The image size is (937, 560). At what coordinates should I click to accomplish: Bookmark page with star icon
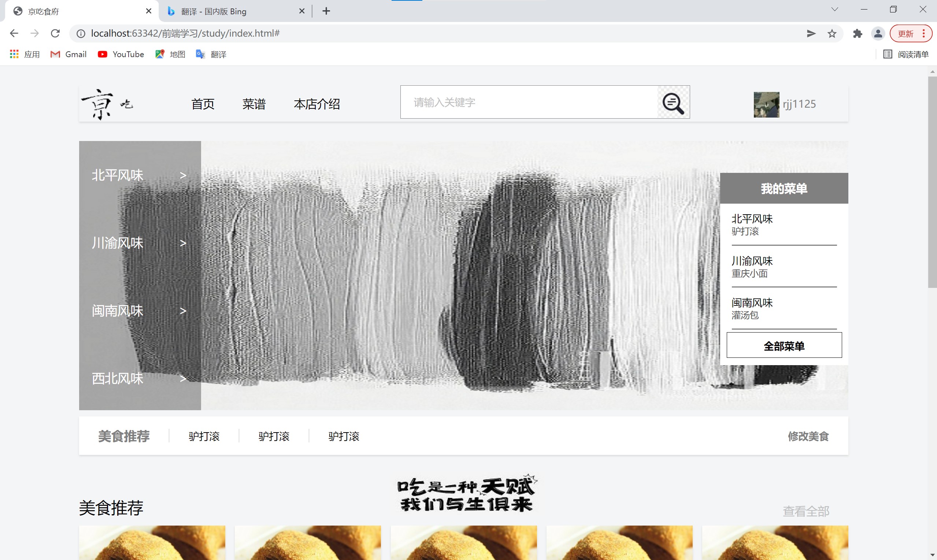[x=832, y=34]
